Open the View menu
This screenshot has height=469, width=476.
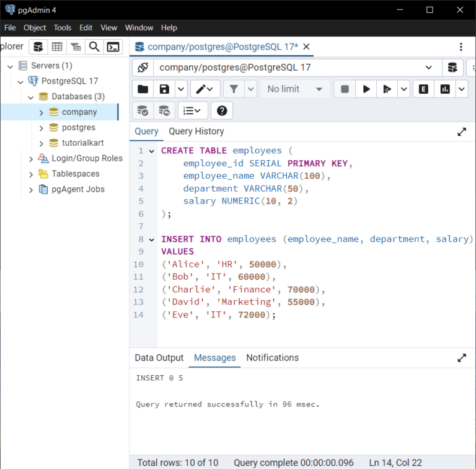click(x=108, y=28)
